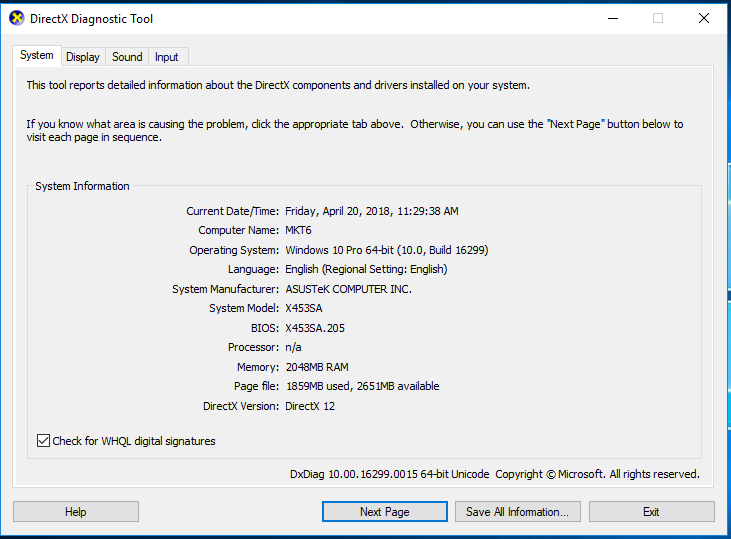
Task: Select the System tab
Action: pos(37,56)
